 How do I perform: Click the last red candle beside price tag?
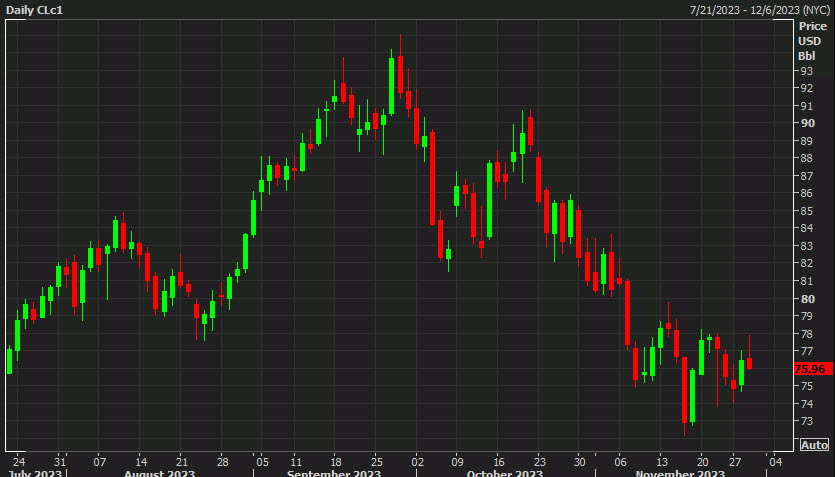pos(749,363)
